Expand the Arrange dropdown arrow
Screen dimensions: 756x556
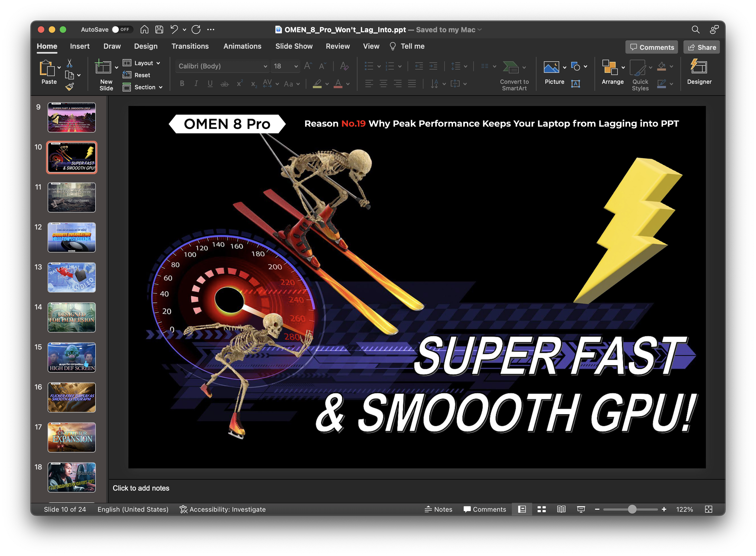[x=623, y=67]
